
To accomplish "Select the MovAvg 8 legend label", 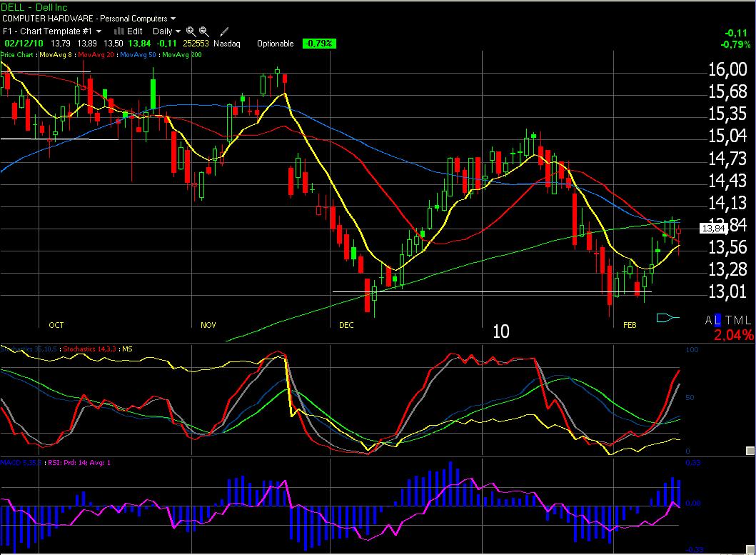I will [x=56, y=54].
